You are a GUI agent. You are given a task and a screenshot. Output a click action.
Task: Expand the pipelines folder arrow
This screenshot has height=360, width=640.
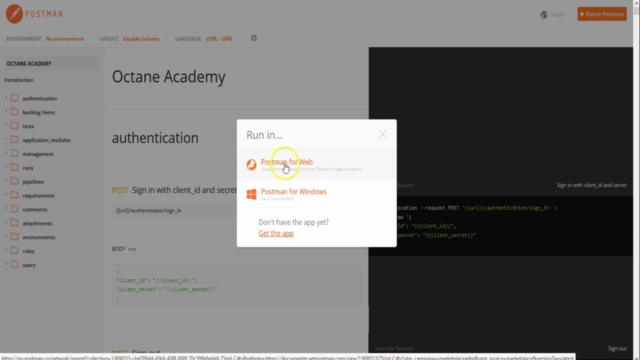coord(6,181)
